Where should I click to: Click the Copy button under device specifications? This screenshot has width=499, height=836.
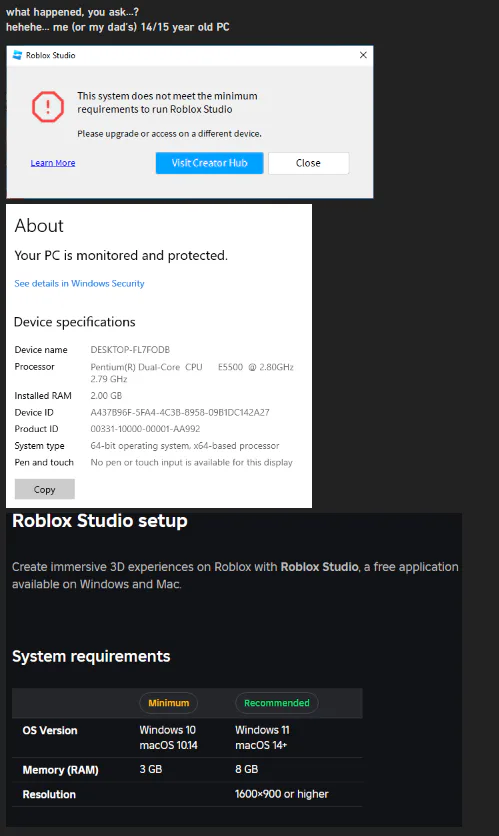pos(45,489)
